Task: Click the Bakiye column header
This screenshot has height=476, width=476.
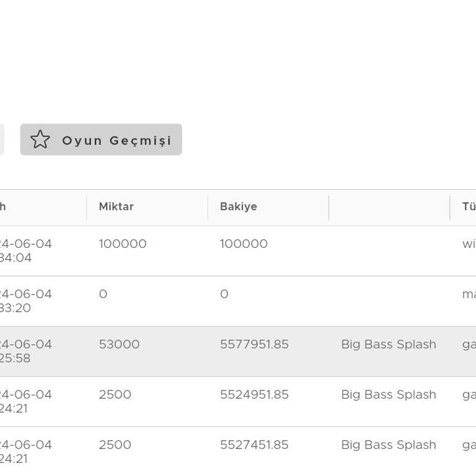Action: (x=238, y=207)
